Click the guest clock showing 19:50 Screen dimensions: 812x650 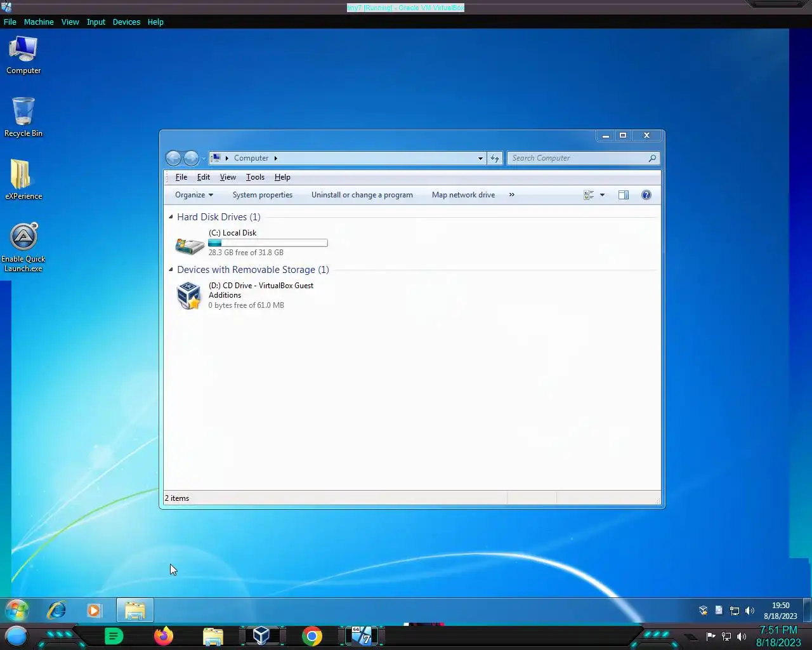(780, 611)
